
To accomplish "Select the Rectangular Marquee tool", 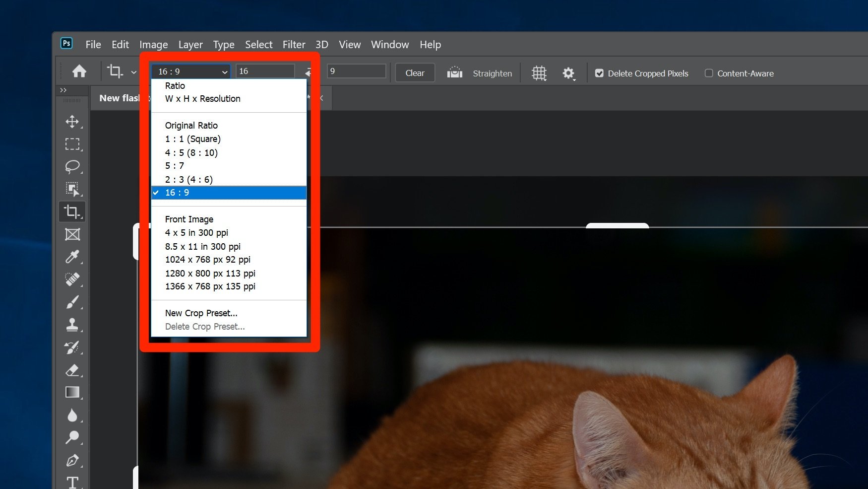I will coord(72,144).
